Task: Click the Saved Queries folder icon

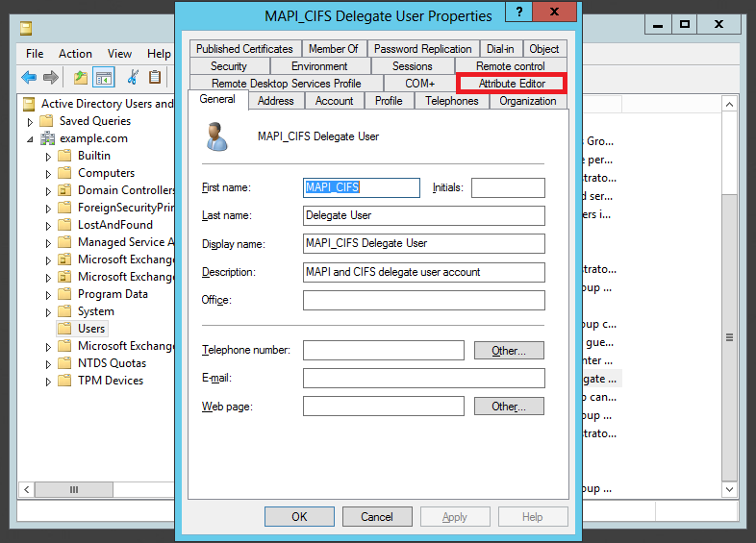Action: [46, 120]
